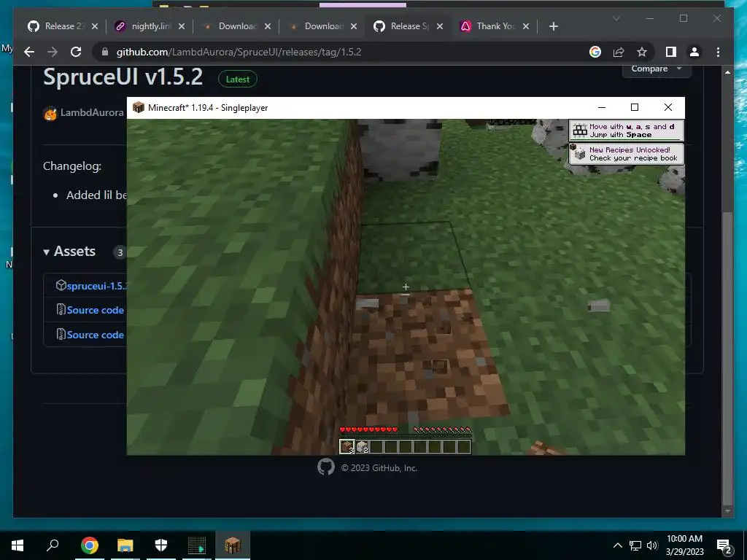
Task: Open Windows taskbar search
Action: click(53, 545)
